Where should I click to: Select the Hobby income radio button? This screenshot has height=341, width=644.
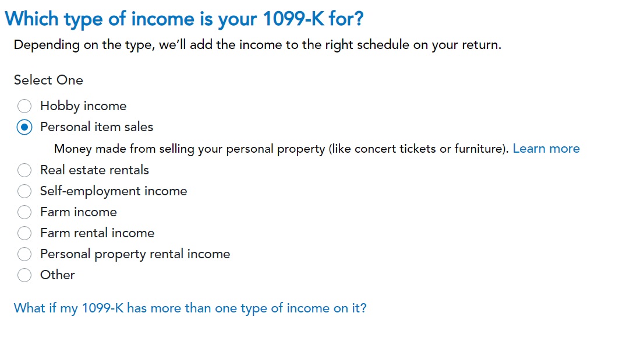coord(24,106)
